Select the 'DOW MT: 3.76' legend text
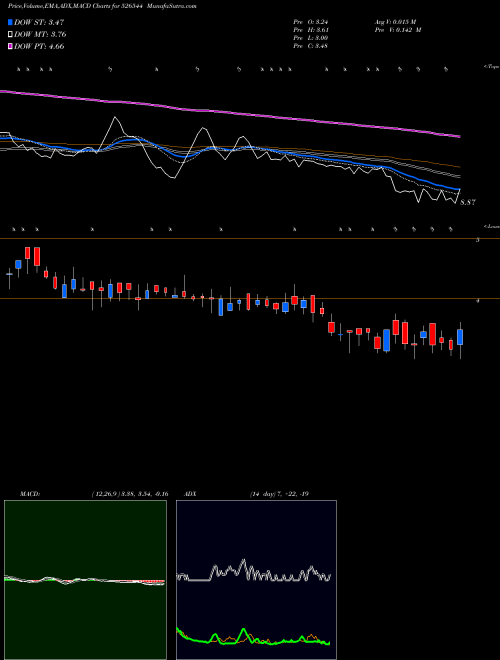This screenshot has height=660, width=500. [x=40, y=35]
